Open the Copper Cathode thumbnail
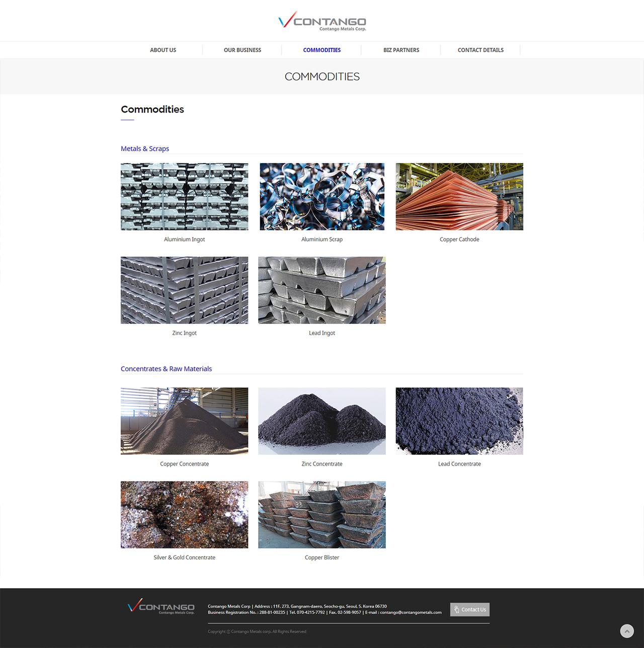644x648 pixels. click(x=459, y=196)
